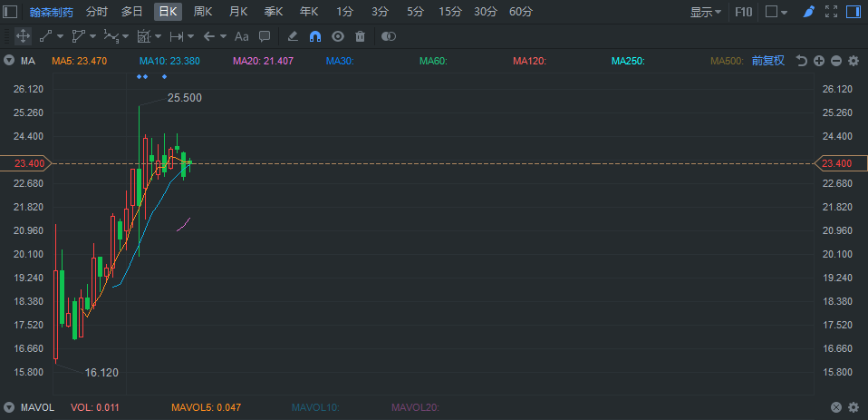This screenshot has height=420, width=868.
Task: Toggle the overlapping circles compare icon
Action: (389, 36)
